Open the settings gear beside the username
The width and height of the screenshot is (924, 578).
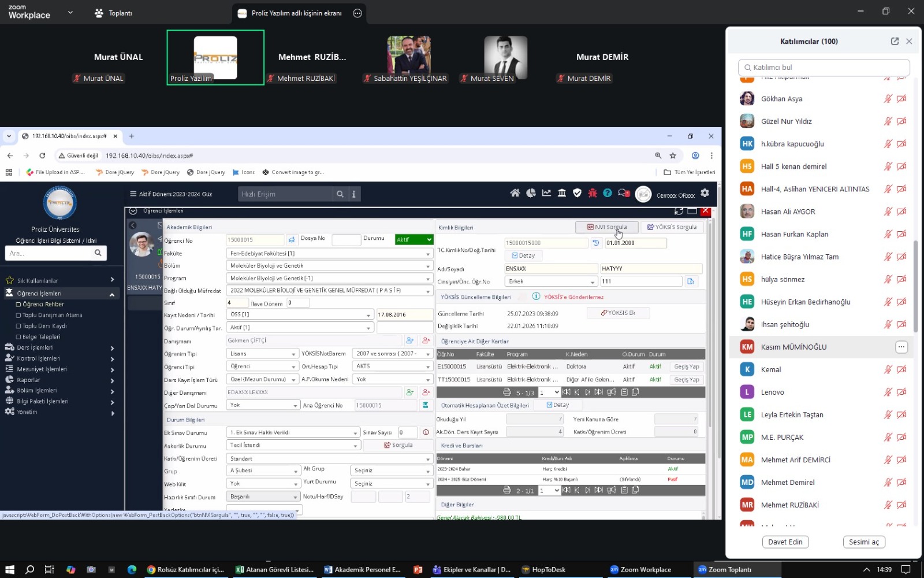[x=705, y=194]
